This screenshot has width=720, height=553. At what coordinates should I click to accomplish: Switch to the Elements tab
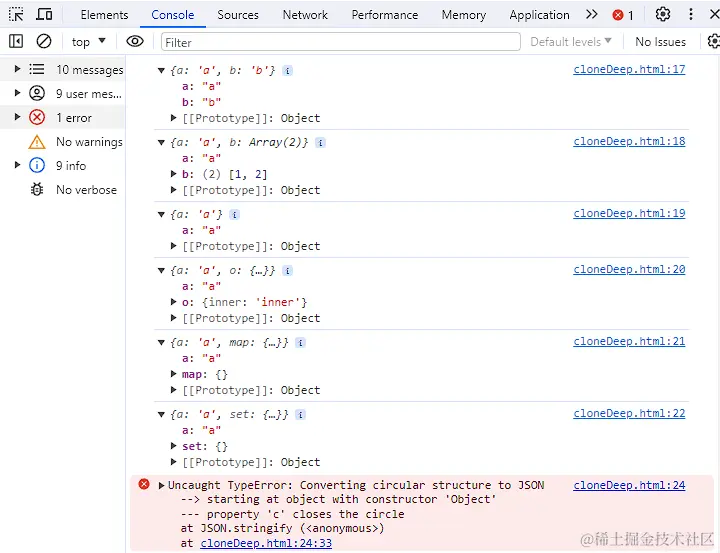click(104, 15)
